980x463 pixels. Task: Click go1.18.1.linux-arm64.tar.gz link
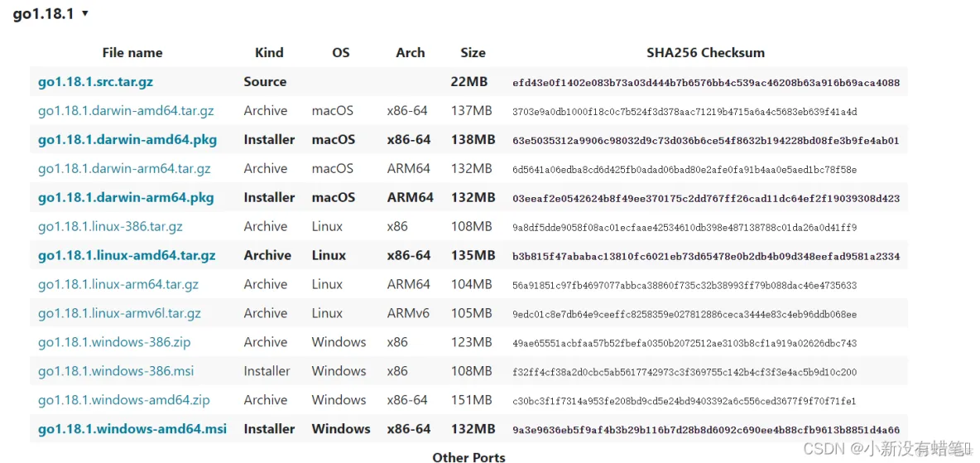pyautogui.click(x=118, y=284)
